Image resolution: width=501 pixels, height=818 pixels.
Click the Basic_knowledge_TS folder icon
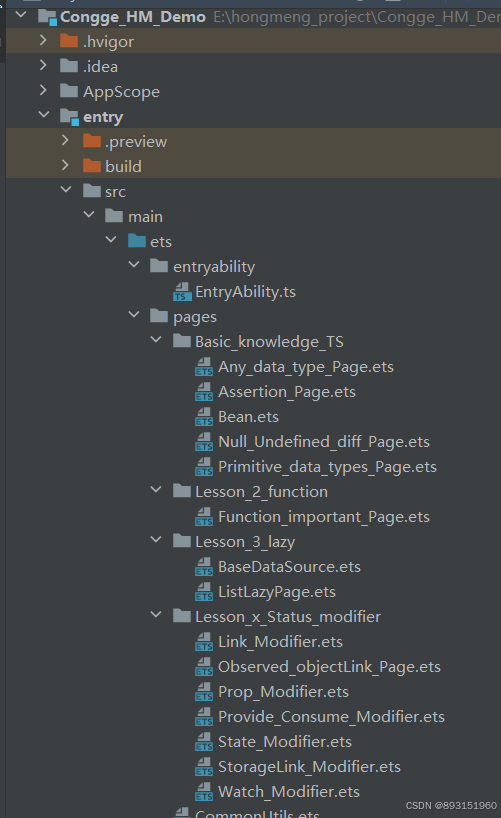pyautogui.click(x=182, y=341)
